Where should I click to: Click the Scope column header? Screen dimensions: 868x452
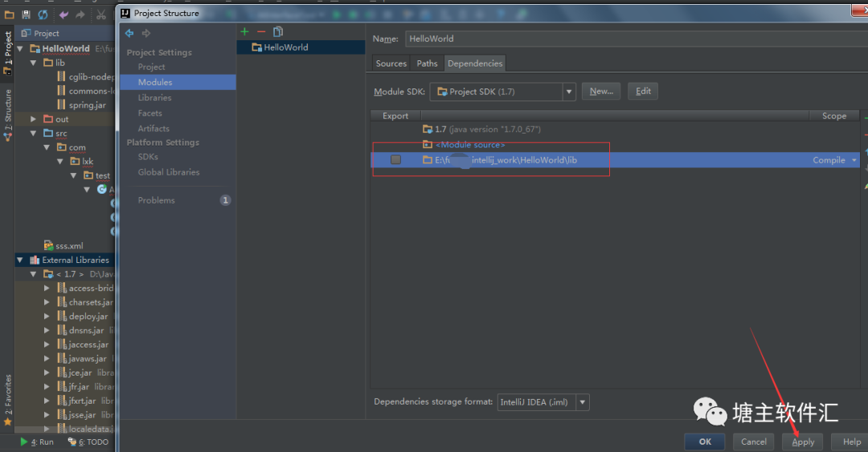833,116
